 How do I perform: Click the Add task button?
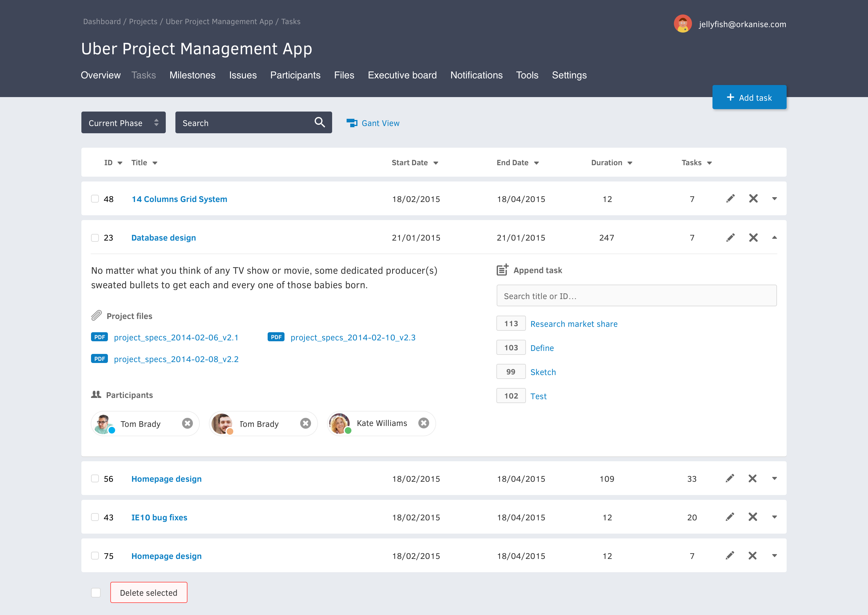click(749, 97)
